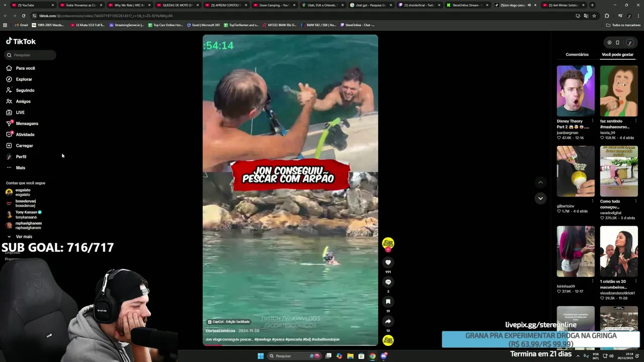The width and height of the screenshot is (644, 362).
Task: Go to the previous video with up chevron
Action: pyautogui.click(x=540, y=183)
